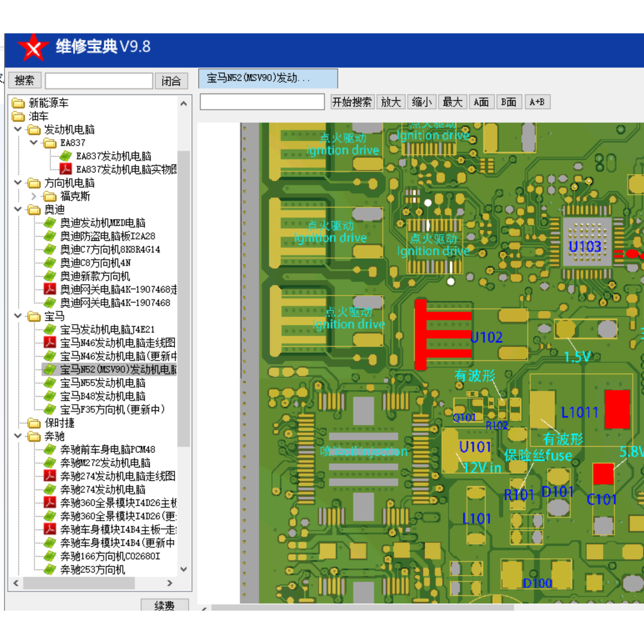Show both sides with A+B
Image resolution: width=644 pixels, height=644 pixels.
[x=537, y=102]
